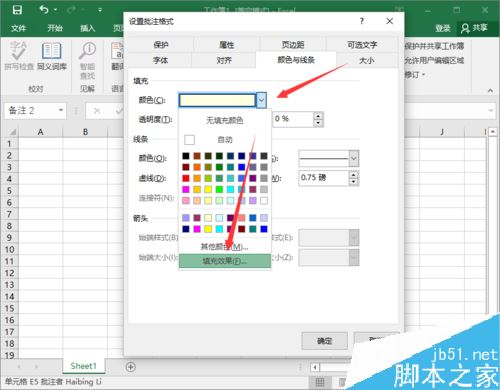The image size is (500, 390).
Task: Select row 10 header
Action: point(9,249)
